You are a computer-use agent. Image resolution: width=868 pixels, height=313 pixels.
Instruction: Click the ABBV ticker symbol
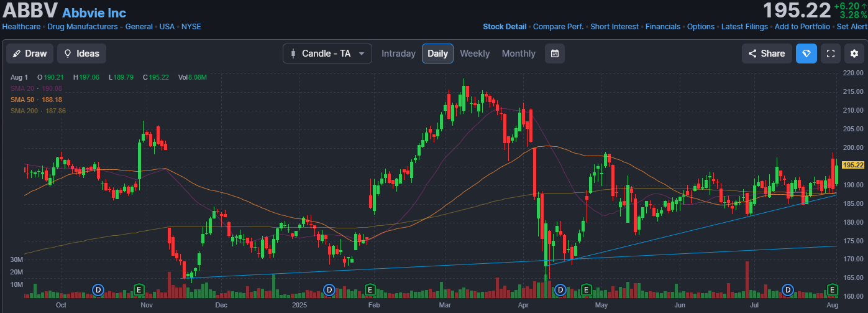click(x=30, y=11)
